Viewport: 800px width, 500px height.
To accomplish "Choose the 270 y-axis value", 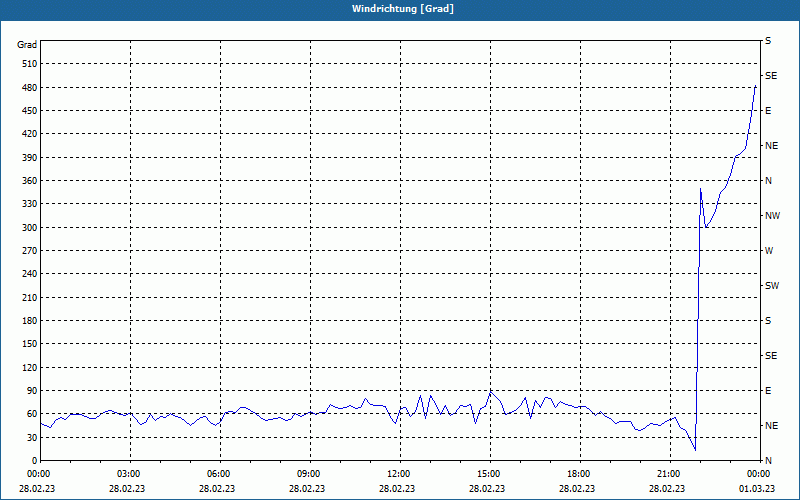I will click(x=30, y=251).
